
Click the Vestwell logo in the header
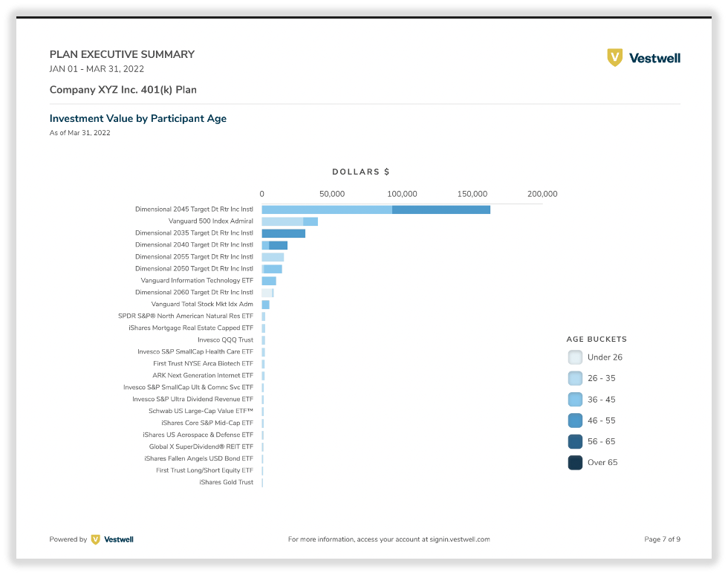(x=643, y=58)
